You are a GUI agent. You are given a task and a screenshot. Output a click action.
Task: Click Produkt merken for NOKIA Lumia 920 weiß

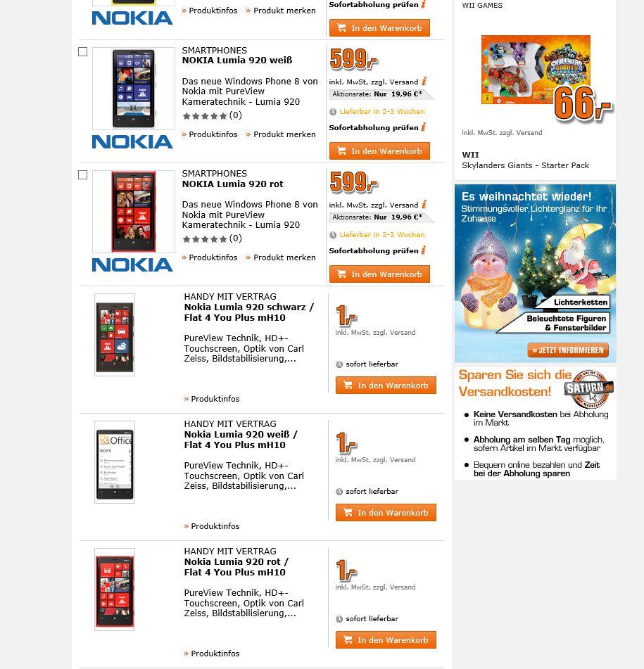point(281,134)
